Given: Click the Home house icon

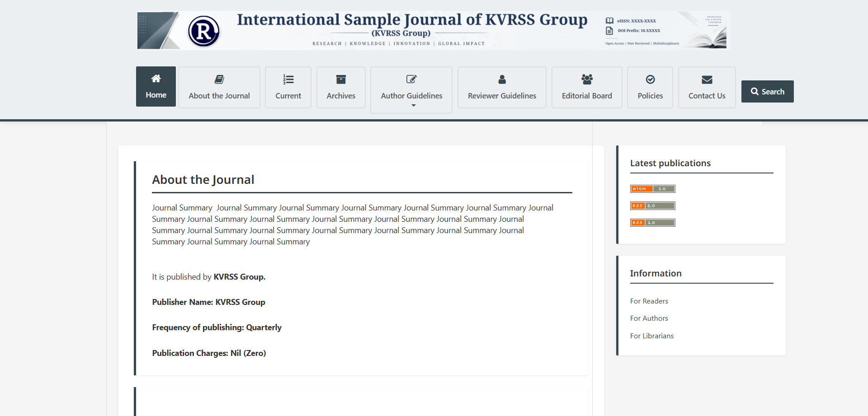Looking at the screenshot, I should point(156,79).
